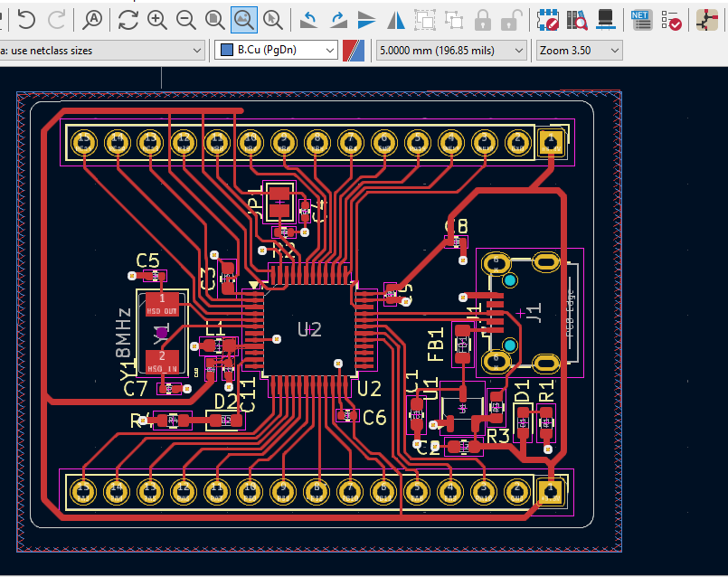The image size is (728, 577).
Task: Zoom to fit the page
Action: [214, 18]
